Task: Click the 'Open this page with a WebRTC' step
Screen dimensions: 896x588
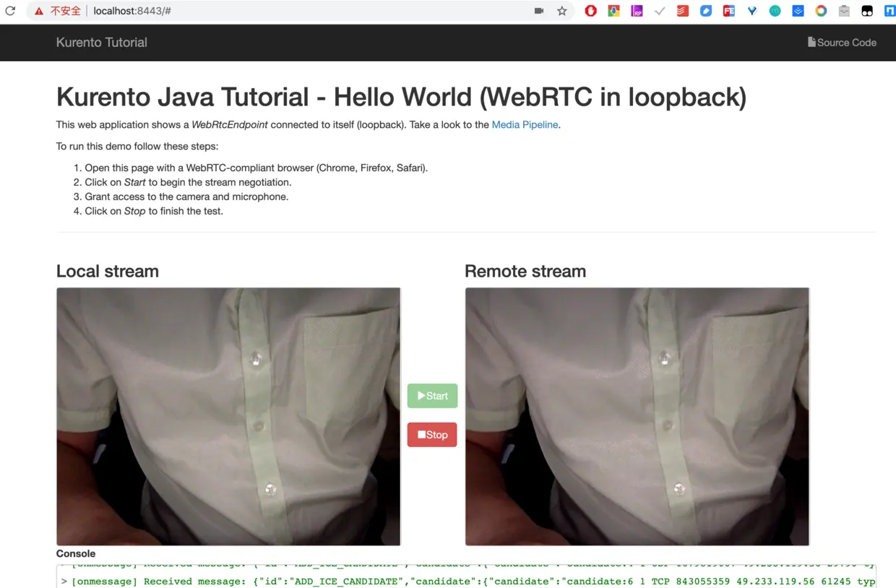Action: point(257,168)
